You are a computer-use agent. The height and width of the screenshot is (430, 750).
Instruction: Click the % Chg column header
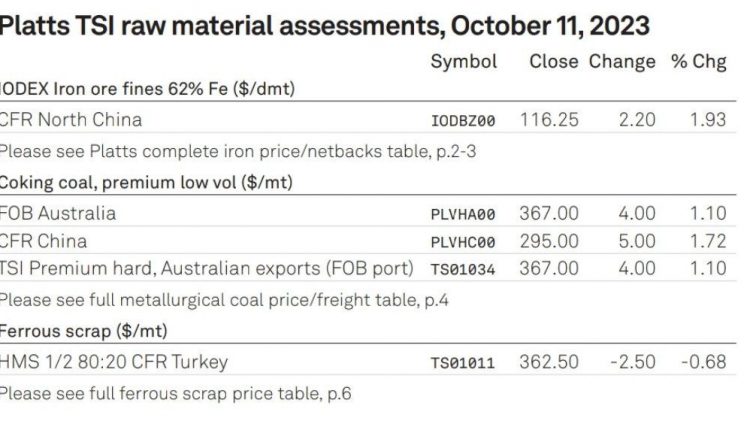[698, 62]
